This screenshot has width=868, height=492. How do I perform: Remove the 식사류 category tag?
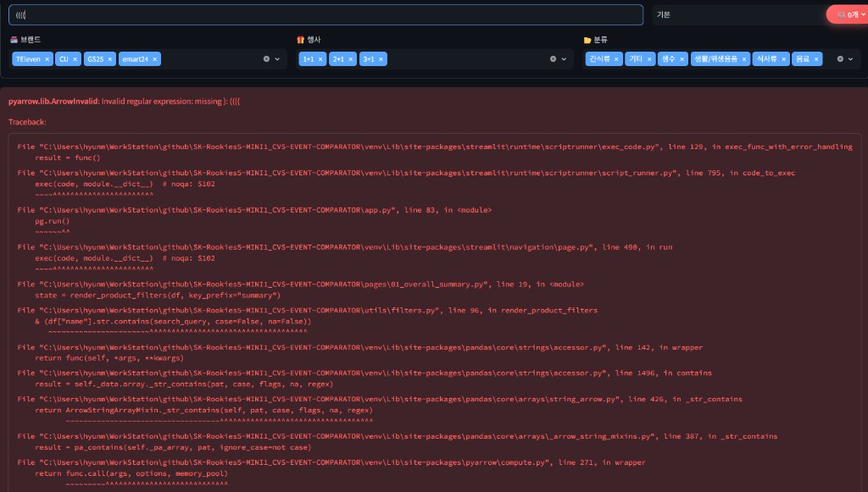pos(784,59)
